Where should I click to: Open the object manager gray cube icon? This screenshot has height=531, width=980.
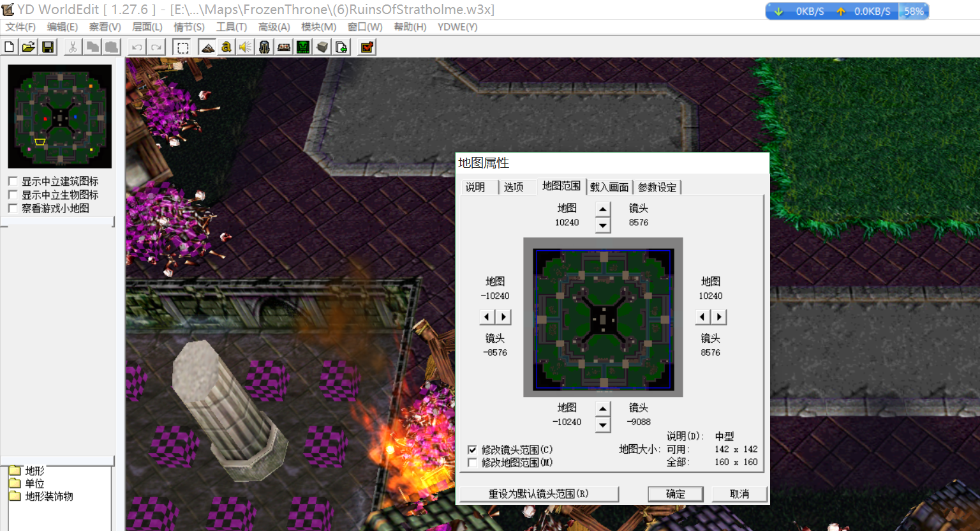pos(322,47)
